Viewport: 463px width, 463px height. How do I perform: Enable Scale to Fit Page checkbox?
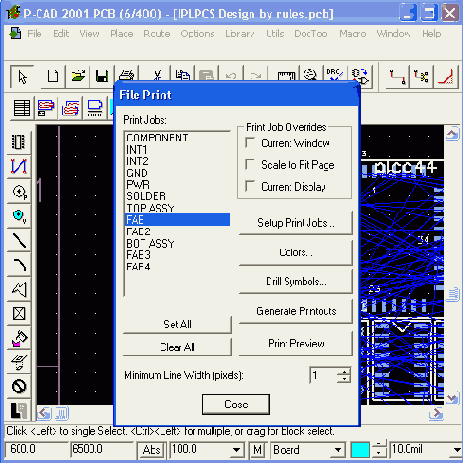click(250, 164)
